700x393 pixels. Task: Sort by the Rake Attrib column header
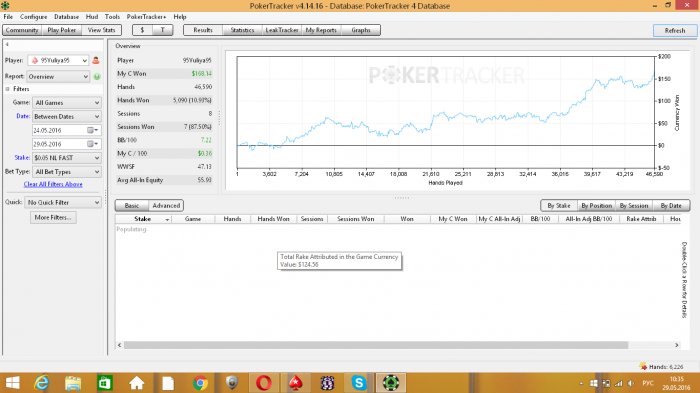641,219
